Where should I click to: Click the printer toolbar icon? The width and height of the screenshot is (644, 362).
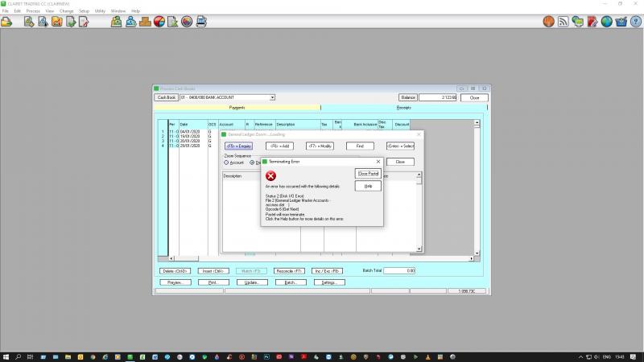pos(200,22)
